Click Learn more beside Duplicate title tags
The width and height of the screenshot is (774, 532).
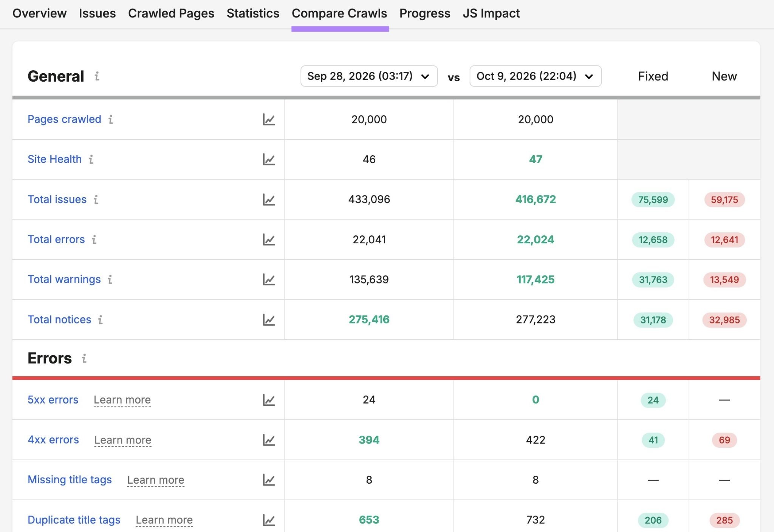coord(164,520)
